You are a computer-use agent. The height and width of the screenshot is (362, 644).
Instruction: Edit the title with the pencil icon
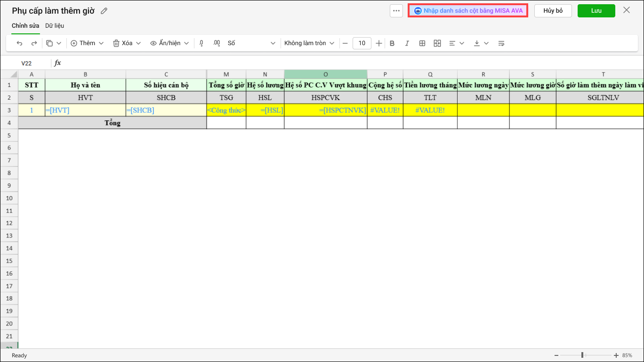pyautogui.click(x=104, y=10)
